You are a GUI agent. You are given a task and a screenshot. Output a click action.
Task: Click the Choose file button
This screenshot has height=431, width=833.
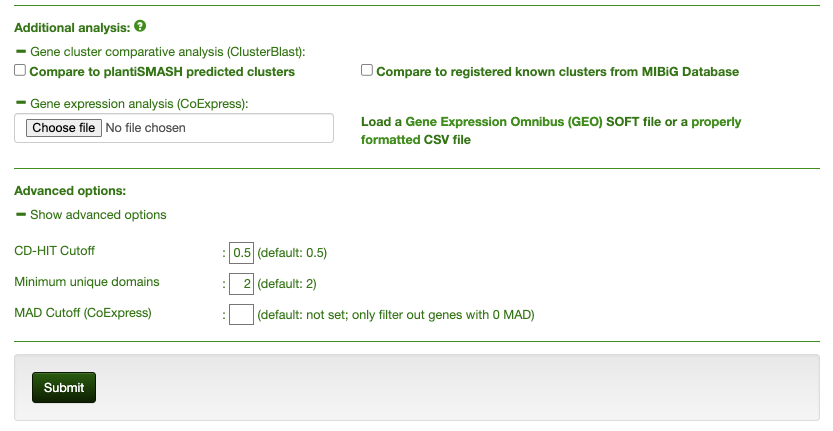(64, 128)
